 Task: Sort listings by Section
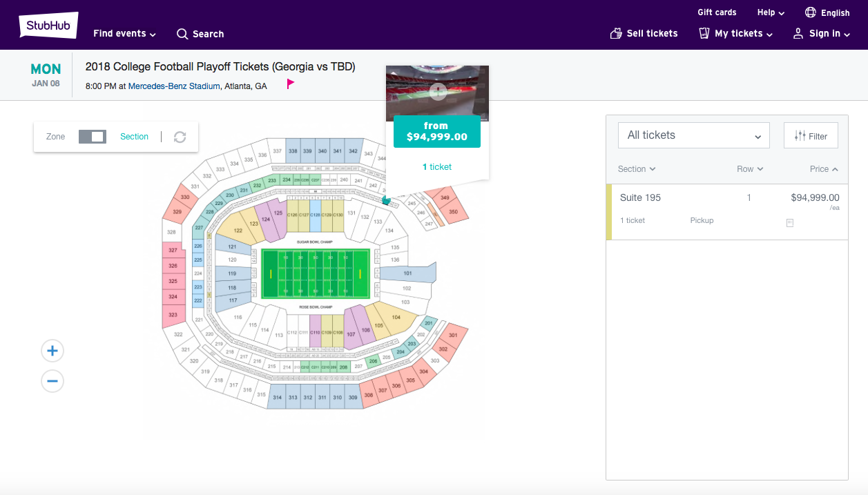click(636, 169)
